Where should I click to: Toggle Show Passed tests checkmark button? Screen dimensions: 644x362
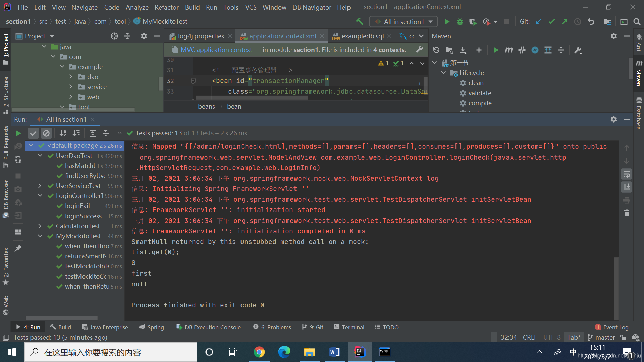33,133
